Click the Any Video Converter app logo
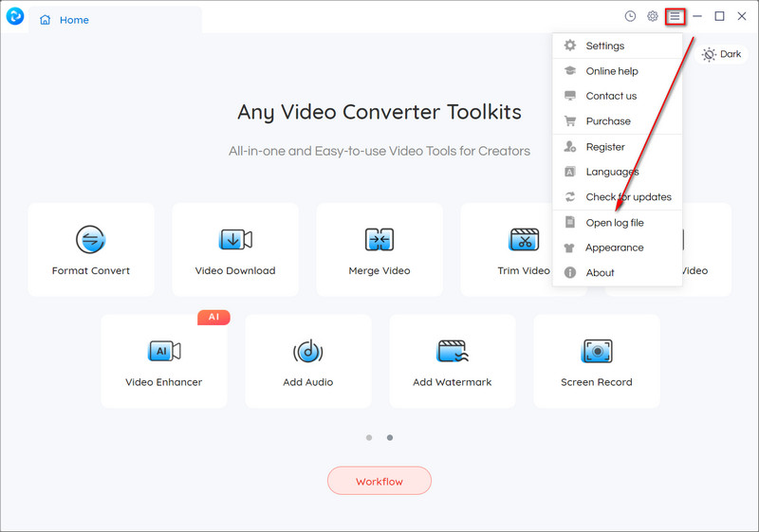 (x=15, y=16)
